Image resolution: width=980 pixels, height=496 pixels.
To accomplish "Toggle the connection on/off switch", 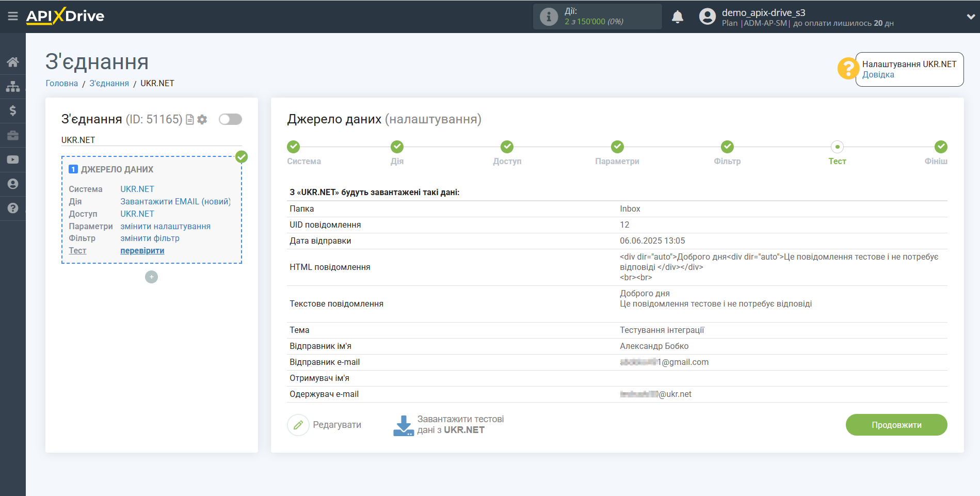I will coord(230,119).
